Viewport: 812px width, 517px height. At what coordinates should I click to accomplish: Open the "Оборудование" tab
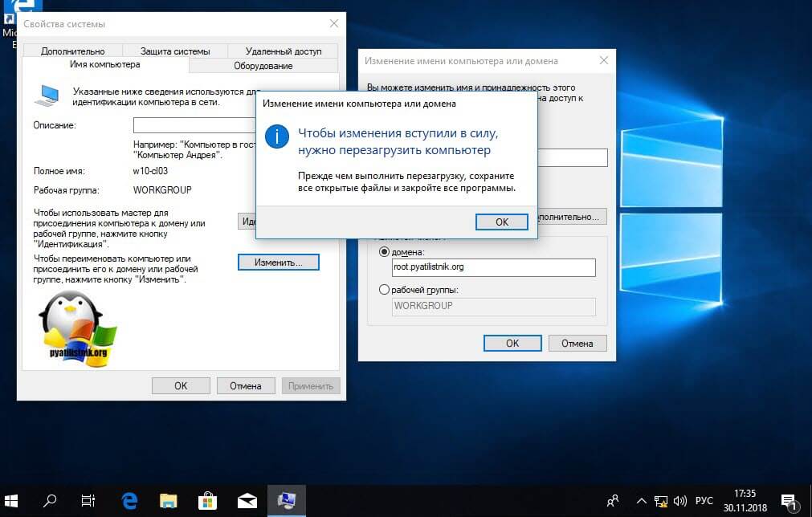[263, 66]
